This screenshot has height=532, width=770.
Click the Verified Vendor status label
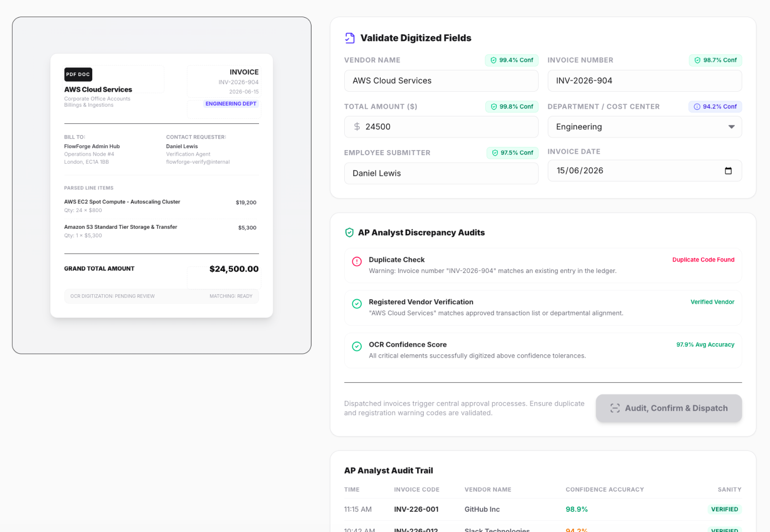(x=712, y=302)
